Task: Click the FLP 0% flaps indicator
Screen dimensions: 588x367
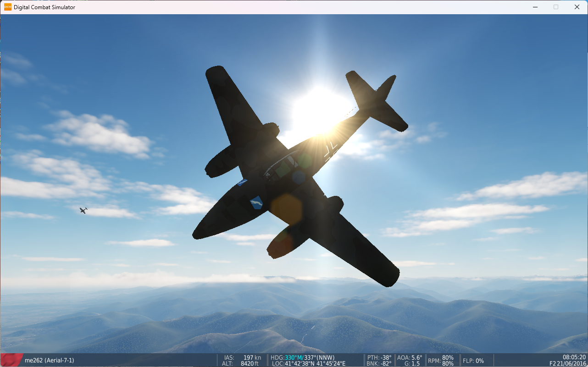Action: (x=473, y=361)
